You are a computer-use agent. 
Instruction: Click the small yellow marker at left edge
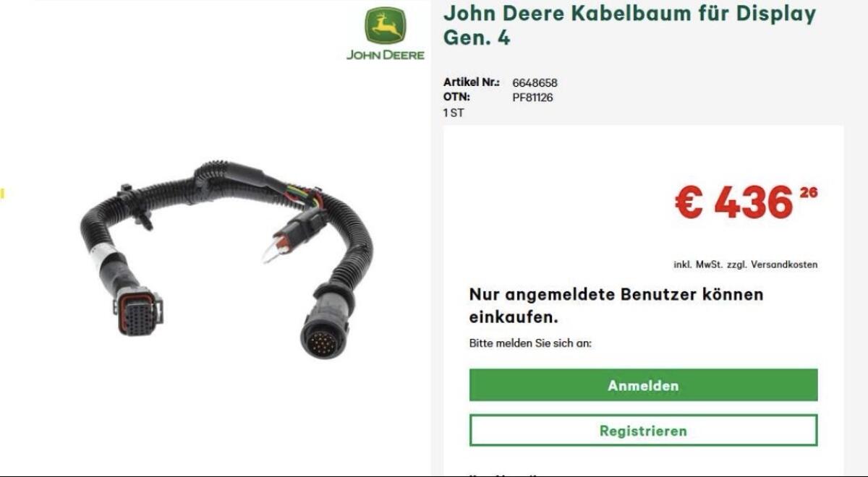click(2, 193)
